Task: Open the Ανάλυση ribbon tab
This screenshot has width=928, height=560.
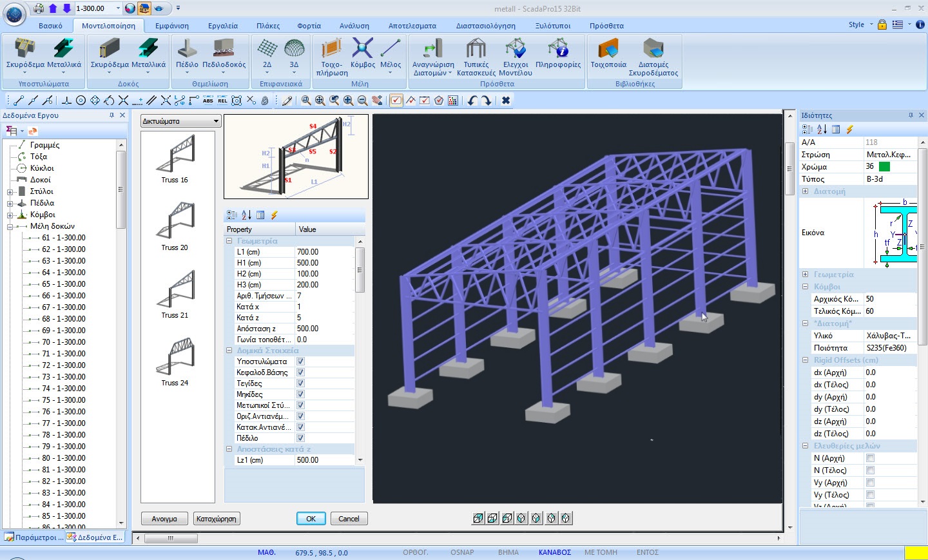Action: pos(354,26)
